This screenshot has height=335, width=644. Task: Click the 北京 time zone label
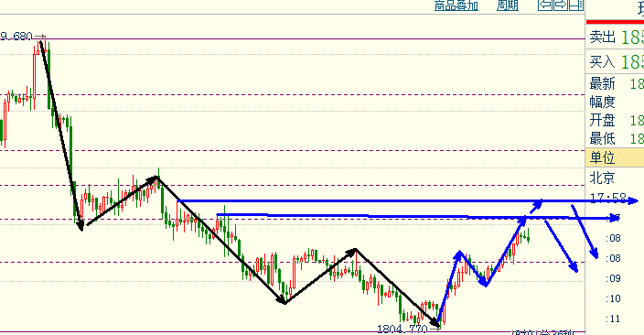(602, 178)
